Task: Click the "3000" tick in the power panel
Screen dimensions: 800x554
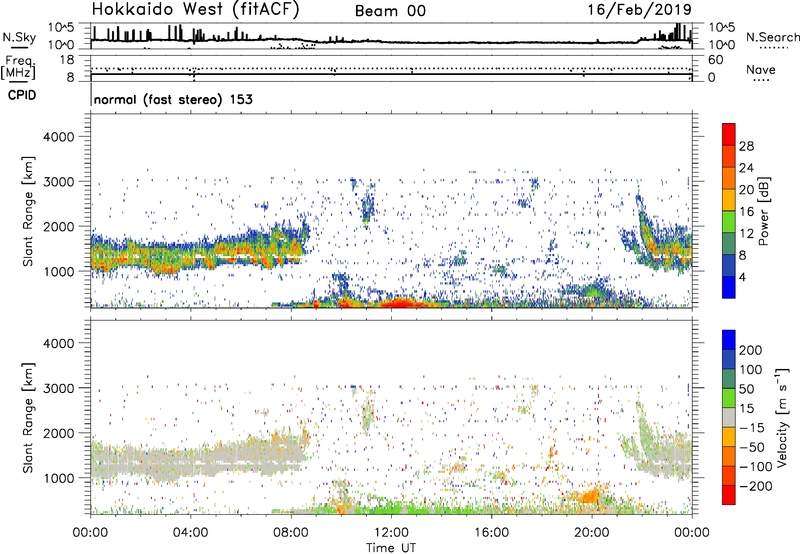Action: pos(59,182)
